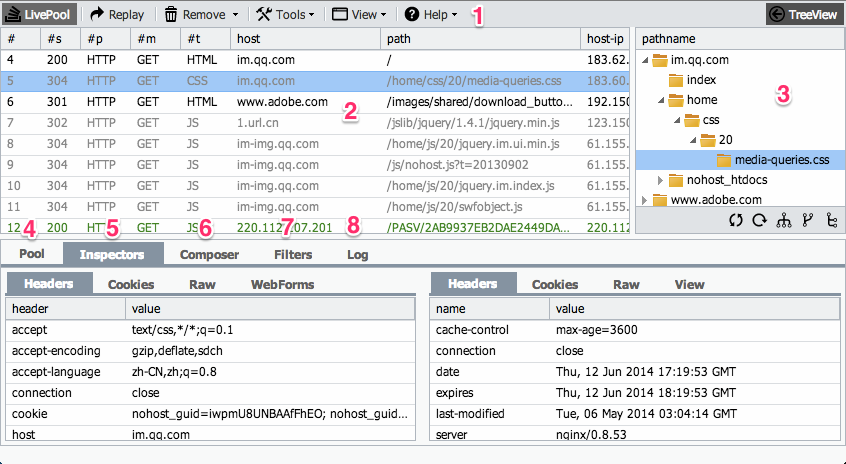Open the Filters tab
The image size is (846, 464).
point(293,254)
